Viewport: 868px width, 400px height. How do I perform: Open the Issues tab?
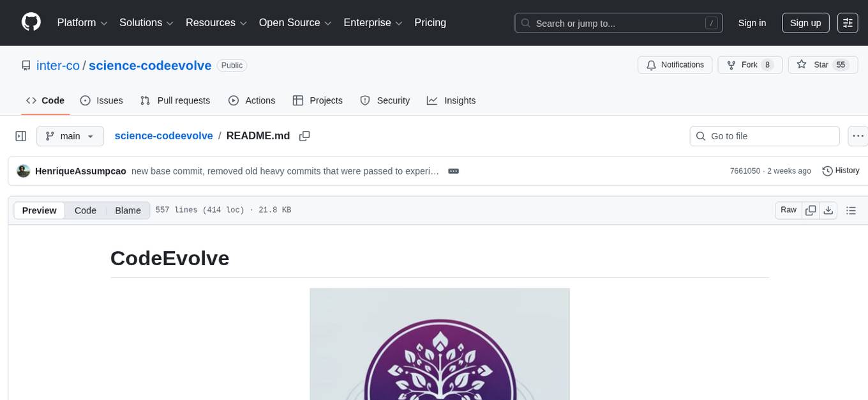(x=101, y=100)
